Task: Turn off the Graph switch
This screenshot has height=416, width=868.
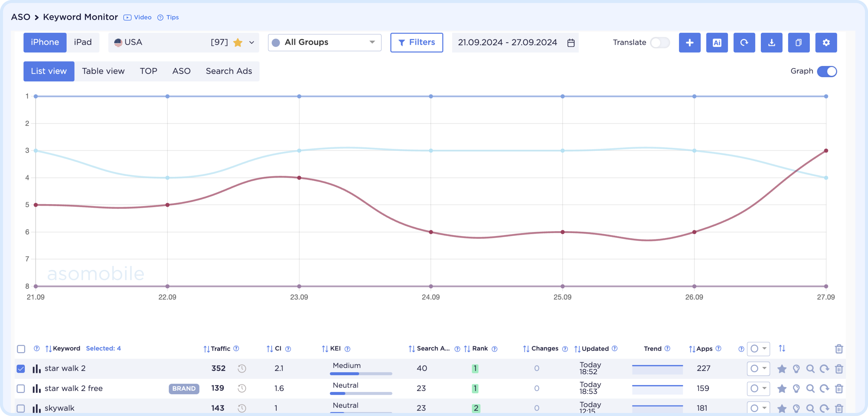Action: point(827,71)
